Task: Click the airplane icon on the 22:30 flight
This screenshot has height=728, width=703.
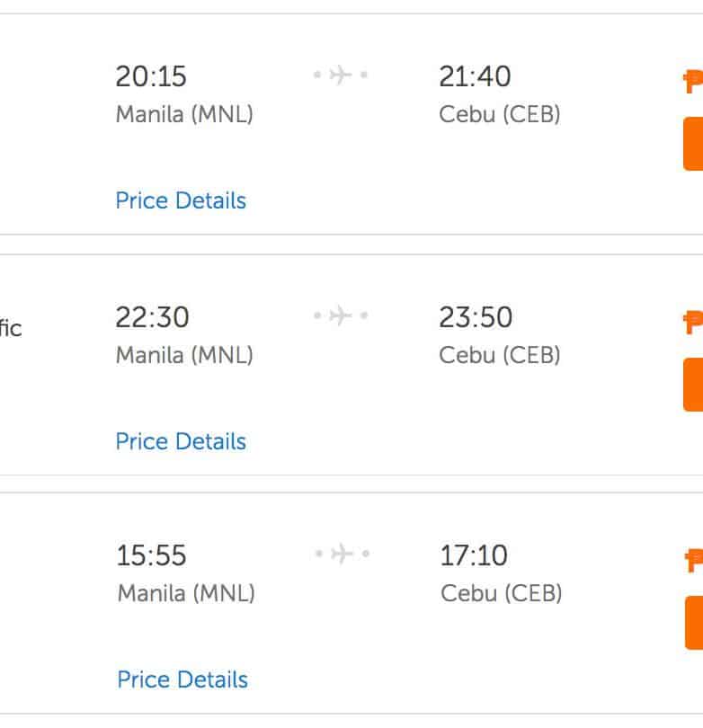Action: click(340, 315)
